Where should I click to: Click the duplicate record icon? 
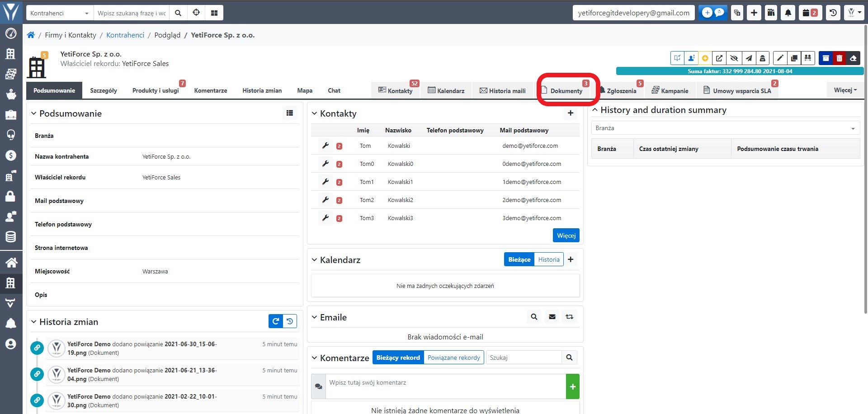pyautogui.click(x=794, y=58)
